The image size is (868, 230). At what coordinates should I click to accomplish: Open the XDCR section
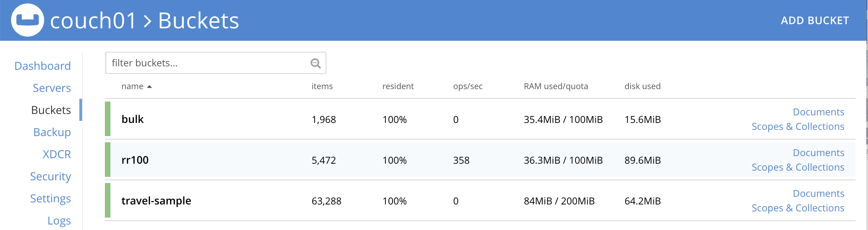(57, 154)
